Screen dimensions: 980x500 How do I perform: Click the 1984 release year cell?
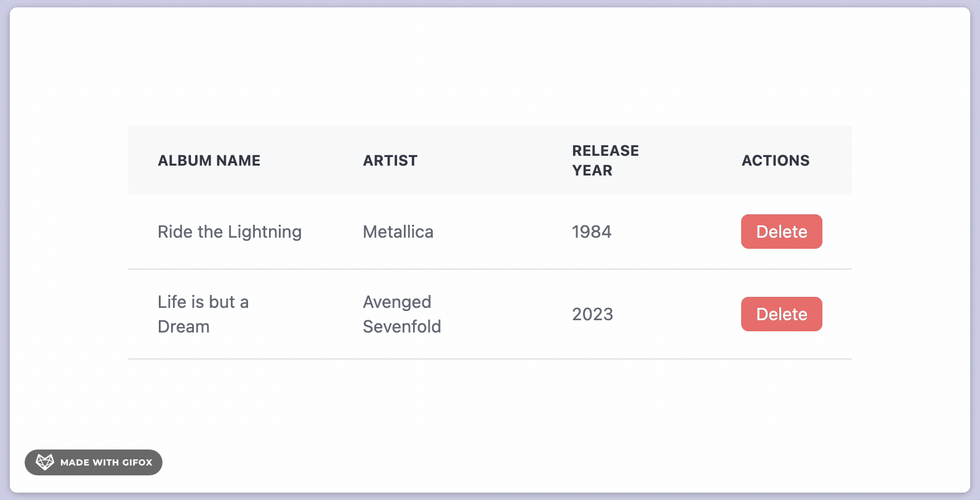click(x=591, y=232)
